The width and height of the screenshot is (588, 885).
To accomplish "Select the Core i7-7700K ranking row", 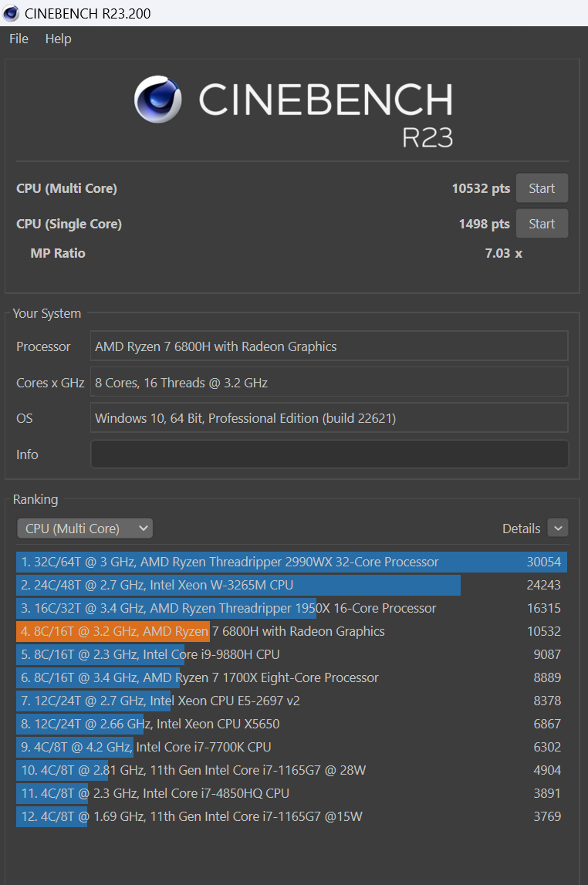I will pos(292,748).
